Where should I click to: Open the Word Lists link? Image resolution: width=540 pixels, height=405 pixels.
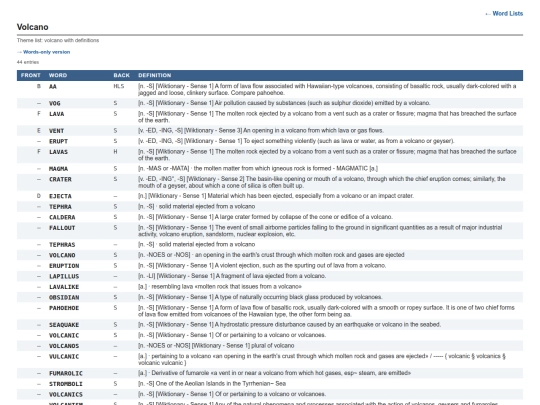[504, 14]
